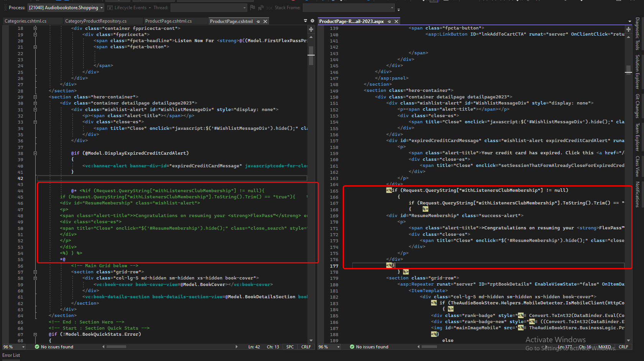Viewport: 644px width, 361px height.
Task: Place cursor in the empty line 42 of left editor
Action: tap(172, 178)
